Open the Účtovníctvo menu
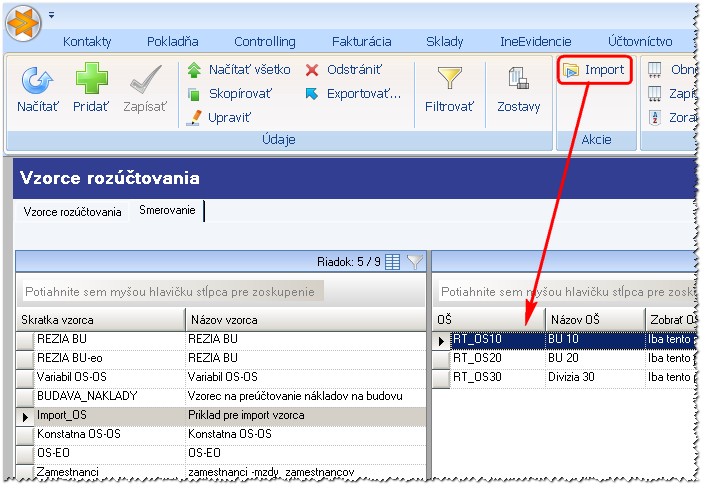The height and width of the screenshot is (491, 708). pyautogui.click(x=640, y=42)
